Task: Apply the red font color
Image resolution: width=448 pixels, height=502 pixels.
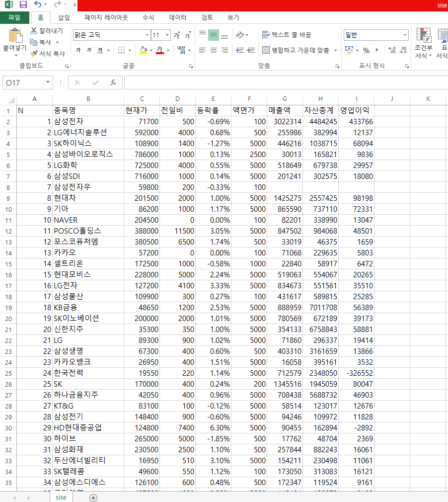Action: [x=160, y=50]
